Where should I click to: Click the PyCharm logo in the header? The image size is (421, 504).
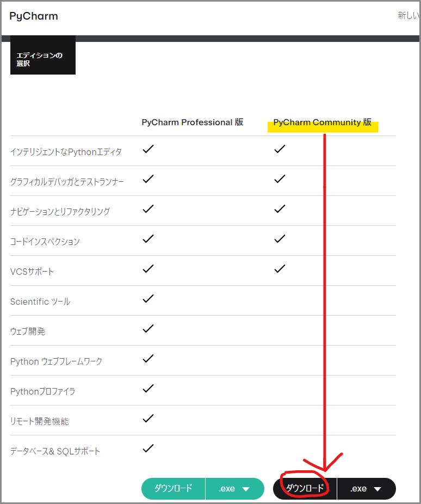pos(33,16)
